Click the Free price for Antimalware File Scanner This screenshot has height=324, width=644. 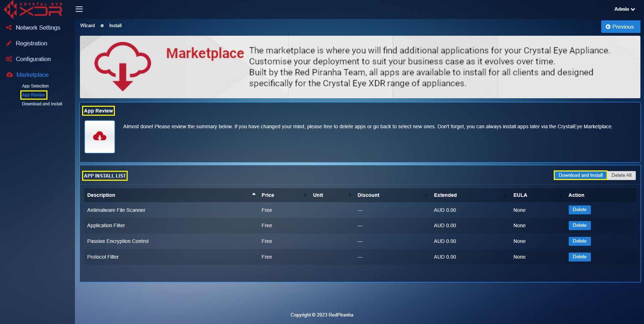pyautogui.click(x=267, y=210)
